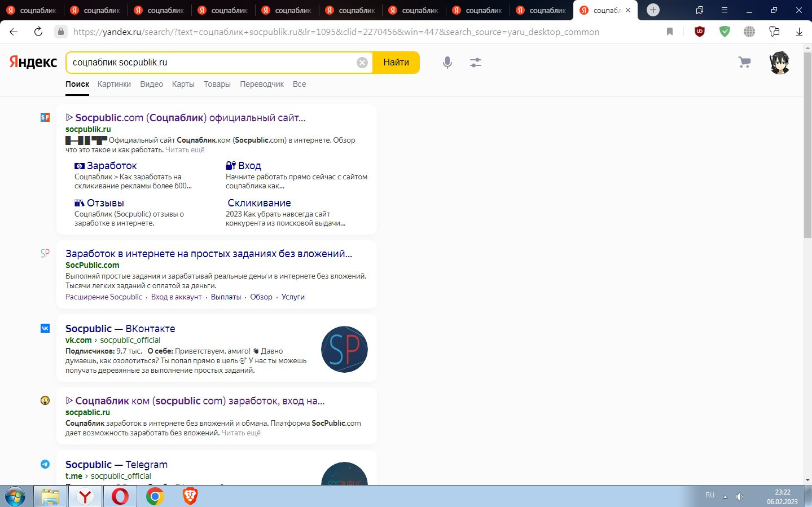The height and width of the screenshot is (507, 812).
Task: Open user profile avatar
Action: click(x=779, y=63)
